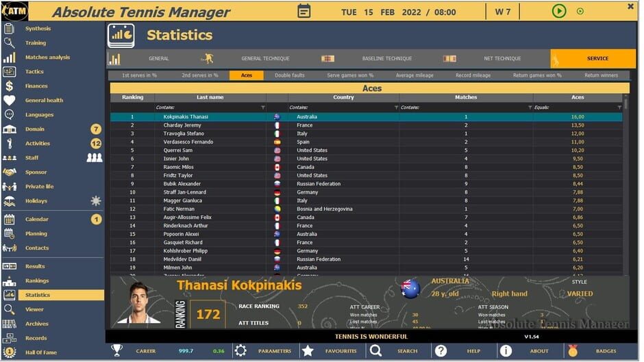Open the Private life menu item
This screenshot has width=644, height=362.
tap(40, 188)
